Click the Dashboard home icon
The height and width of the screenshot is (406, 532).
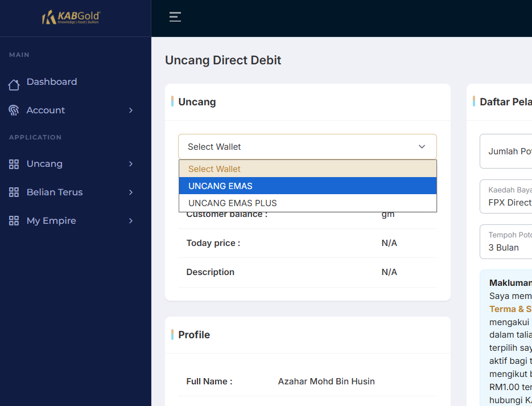(14, 85)
